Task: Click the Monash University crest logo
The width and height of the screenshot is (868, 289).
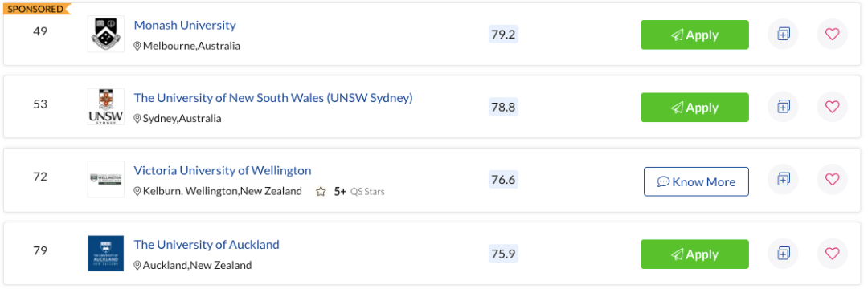Action: (106, 35)
